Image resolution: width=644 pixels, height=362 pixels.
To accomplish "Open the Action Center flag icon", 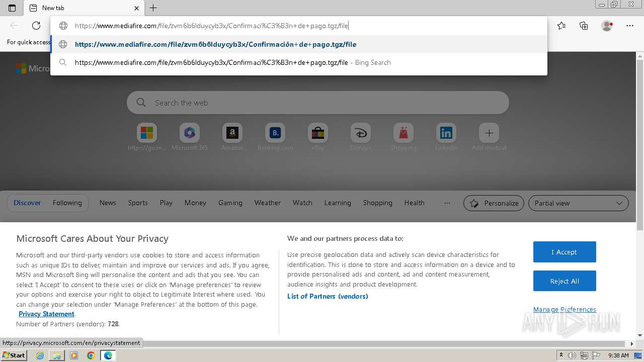I will click(x=596, y=355).
